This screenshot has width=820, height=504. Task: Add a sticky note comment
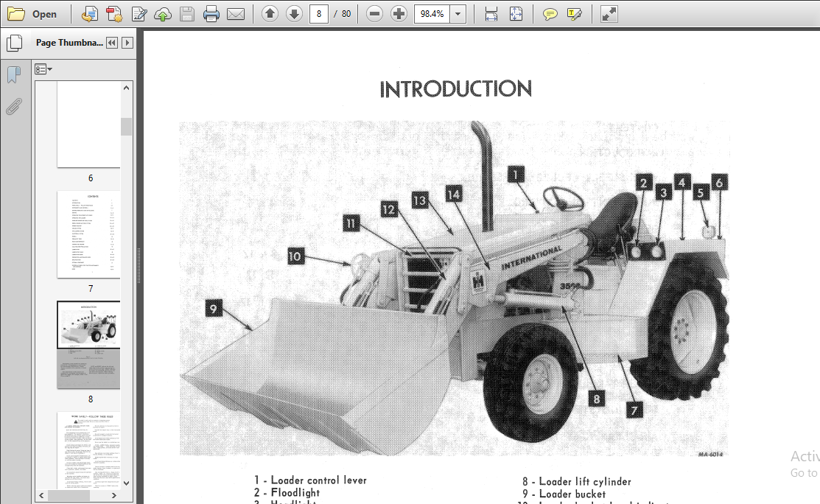[x=550, y=14]
